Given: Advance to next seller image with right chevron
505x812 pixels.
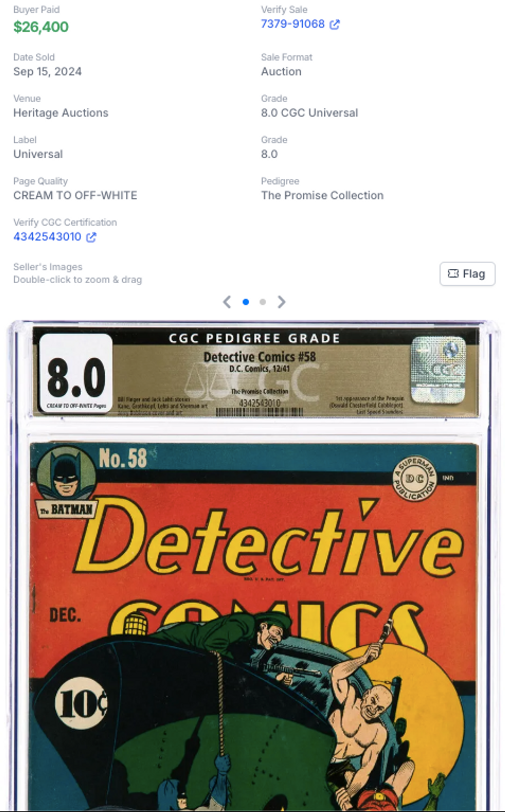Looking at the screenshot, I should [281, 302].
